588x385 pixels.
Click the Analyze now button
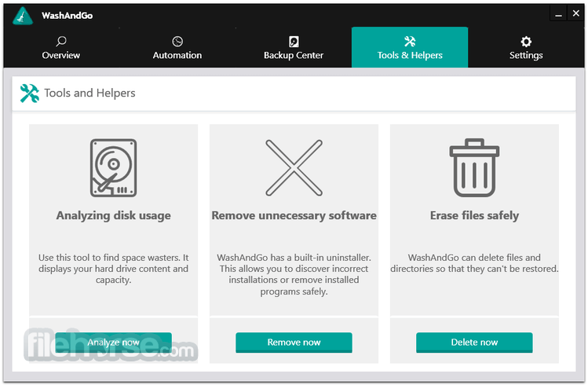tap(113, 343)
